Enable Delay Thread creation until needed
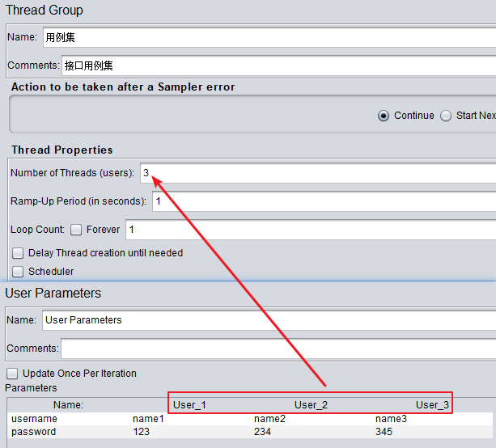496x448 pixels. tap(18, 253)
